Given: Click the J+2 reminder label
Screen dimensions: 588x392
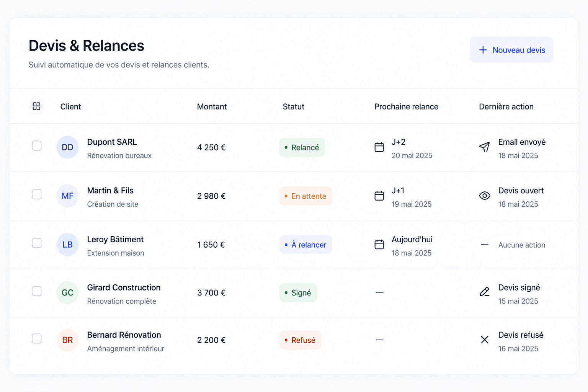Looking at the screenshot, I should (399, 142).
